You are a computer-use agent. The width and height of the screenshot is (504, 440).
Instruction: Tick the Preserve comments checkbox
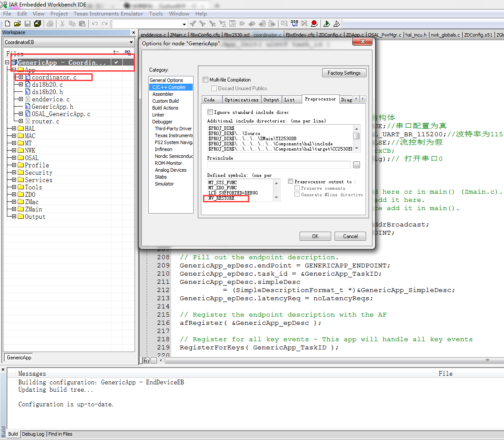coord(297,188)
